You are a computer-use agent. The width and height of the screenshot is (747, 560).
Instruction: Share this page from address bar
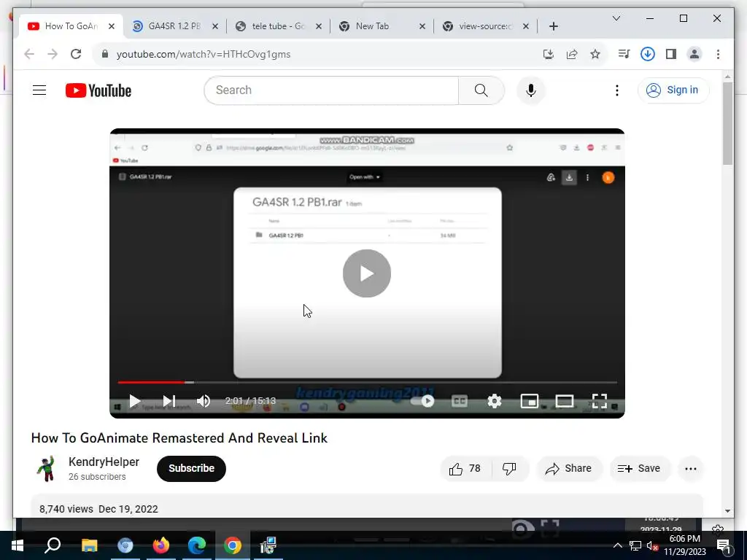coord(572,54)
